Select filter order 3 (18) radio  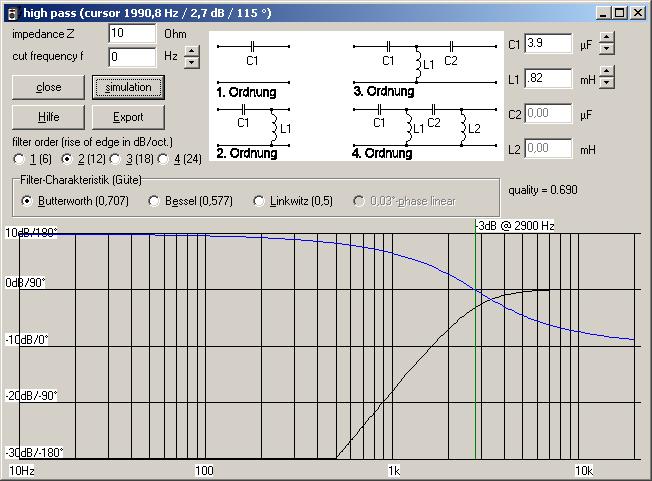pos(115,159)
